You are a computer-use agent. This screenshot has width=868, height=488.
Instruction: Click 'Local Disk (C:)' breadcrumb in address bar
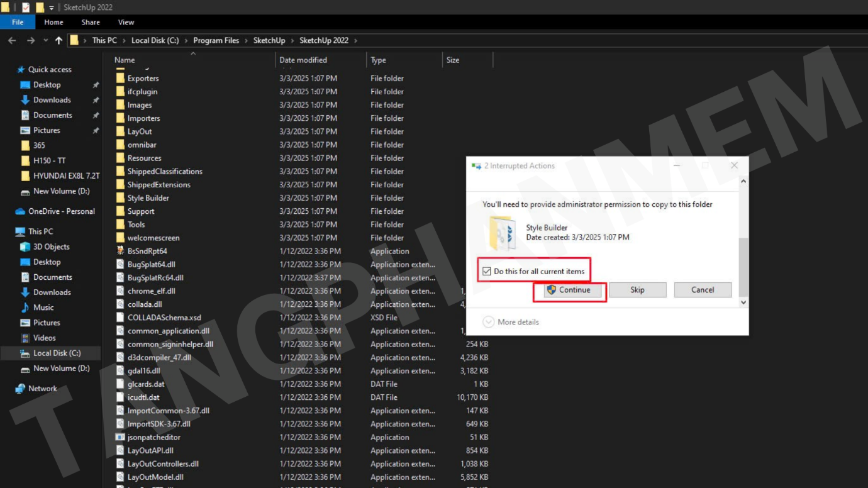pyautogui.click(x=155, y=40)
